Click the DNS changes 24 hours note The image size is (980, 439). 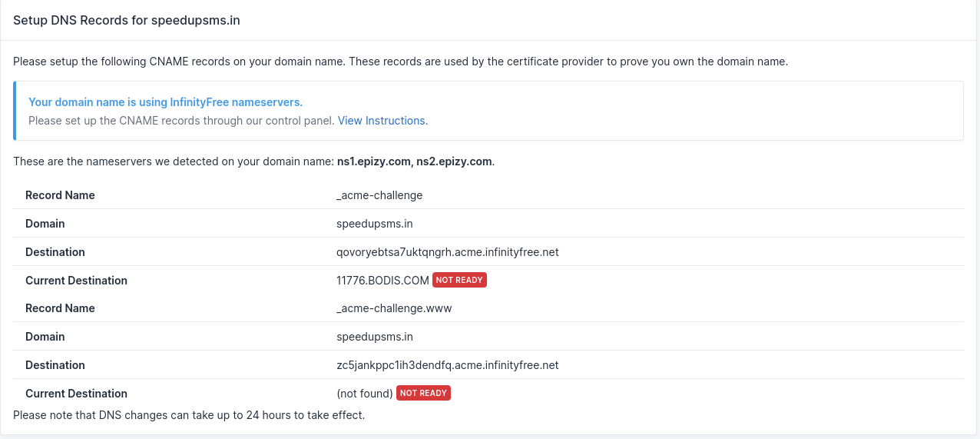pyautogui.click(x=189, y=416)
